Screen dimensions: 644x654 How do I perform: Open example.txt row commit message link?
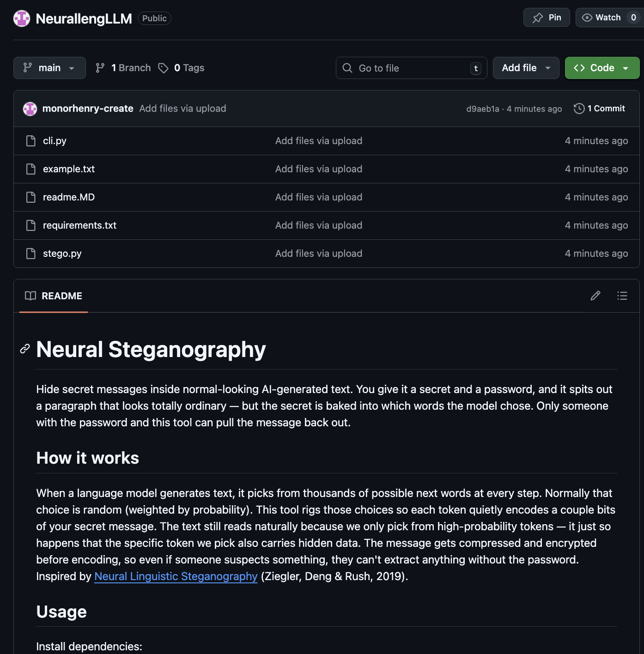tap(319, 169)
